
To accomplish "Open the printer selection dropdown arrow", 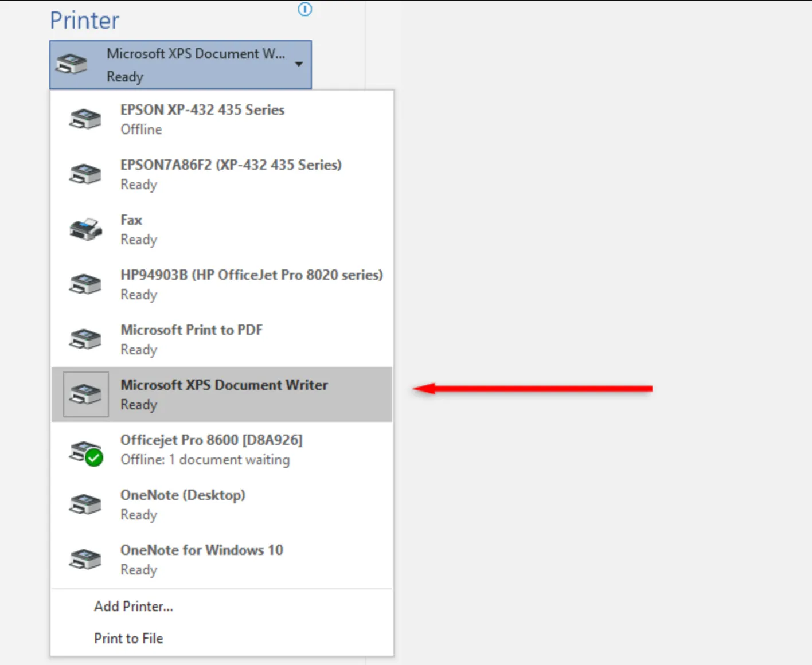I will pos(299,64).
